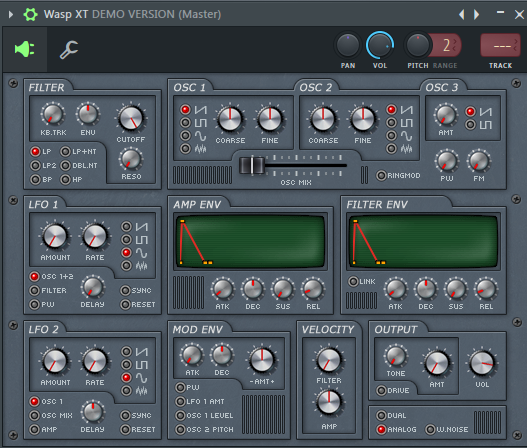Screen dimensions: 527x448
Task: Select LP filter type
Action: coord(35,151)
